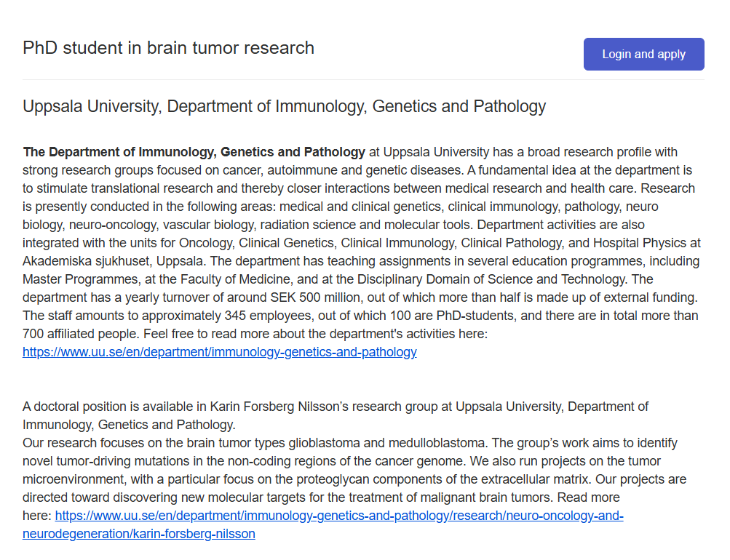Open the karin-forsberg-nilsson research group link

322,524
